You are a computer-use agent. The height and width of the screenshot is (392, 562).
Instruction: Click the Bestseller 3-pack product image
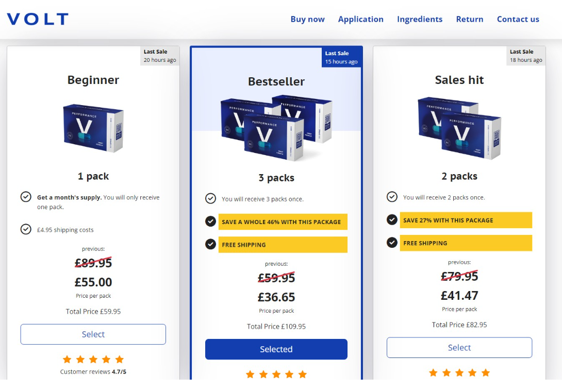tap(276, 128)
